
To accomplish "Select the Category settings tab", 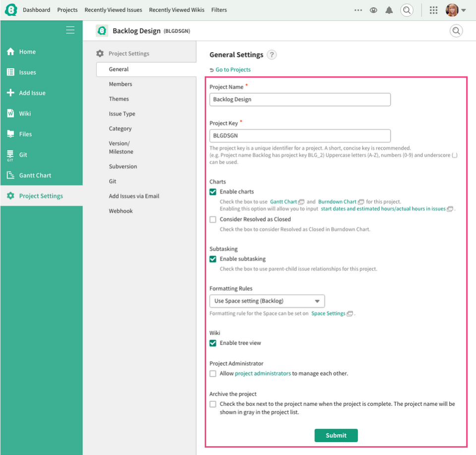I will pos(120,129).
